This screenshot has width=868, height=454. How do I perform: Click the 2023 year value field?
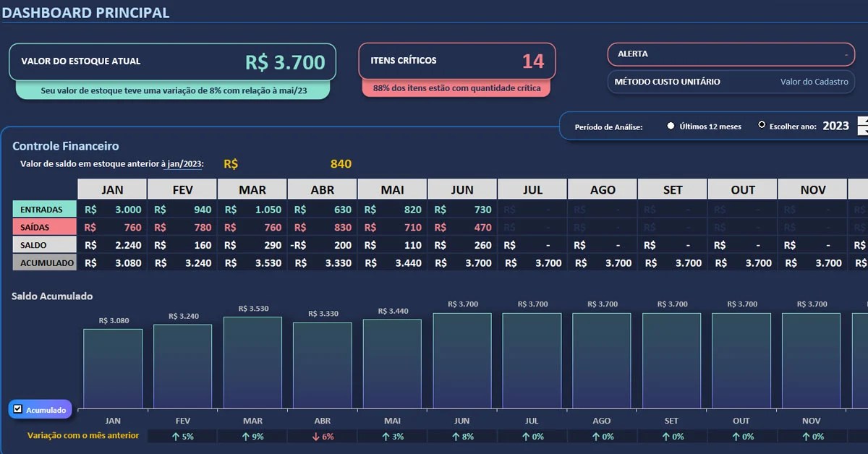coord(835,125)
